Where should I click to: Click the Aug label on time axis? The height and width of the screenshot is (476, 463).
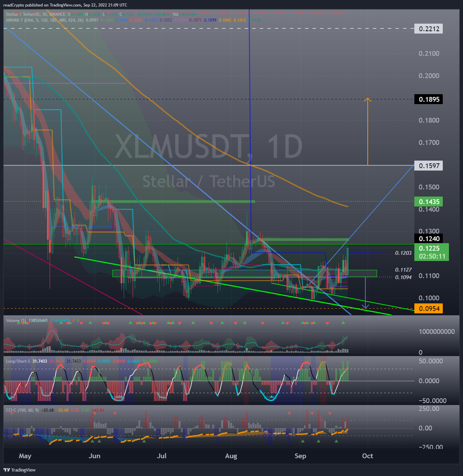(x=231, y=456)
